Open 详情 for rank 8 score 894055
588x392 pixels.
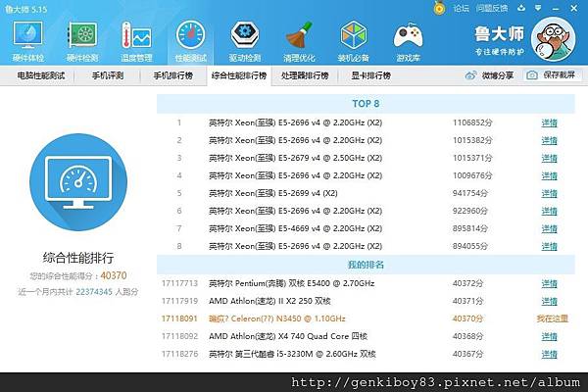(x=550, y=246)
